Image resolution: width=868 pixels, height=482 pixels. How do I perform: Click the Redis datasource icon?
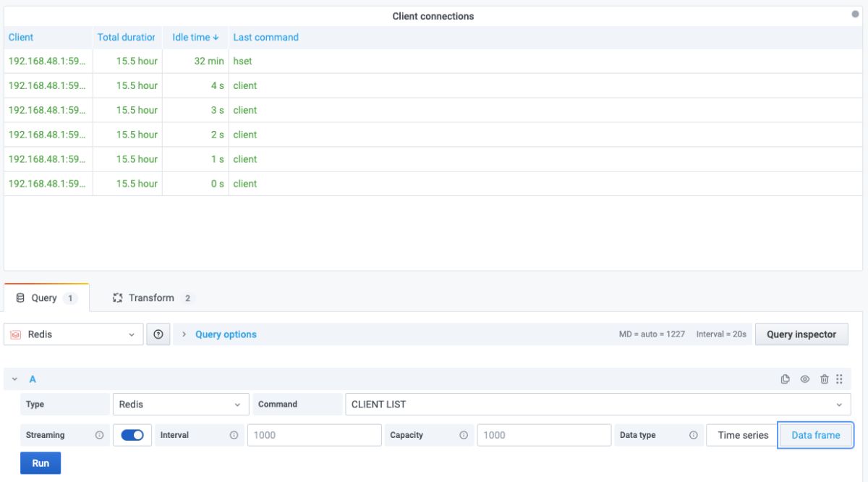click(x=16, y=334)
